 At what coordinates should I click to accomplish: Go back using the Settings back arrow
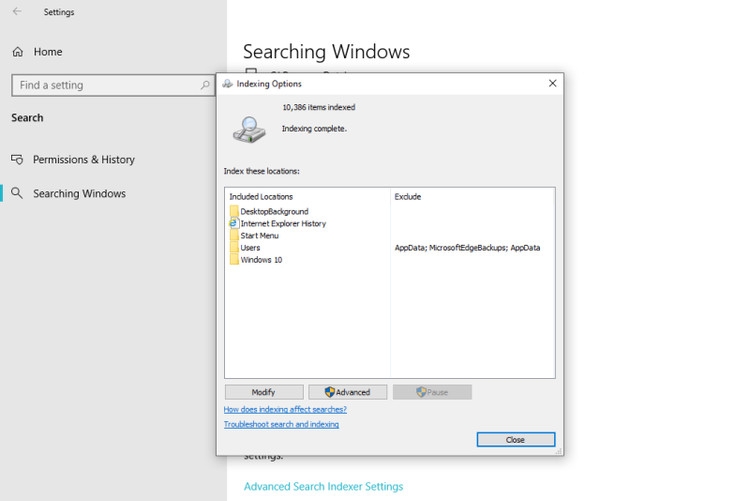pyautogui.click(x=17, y=11)
